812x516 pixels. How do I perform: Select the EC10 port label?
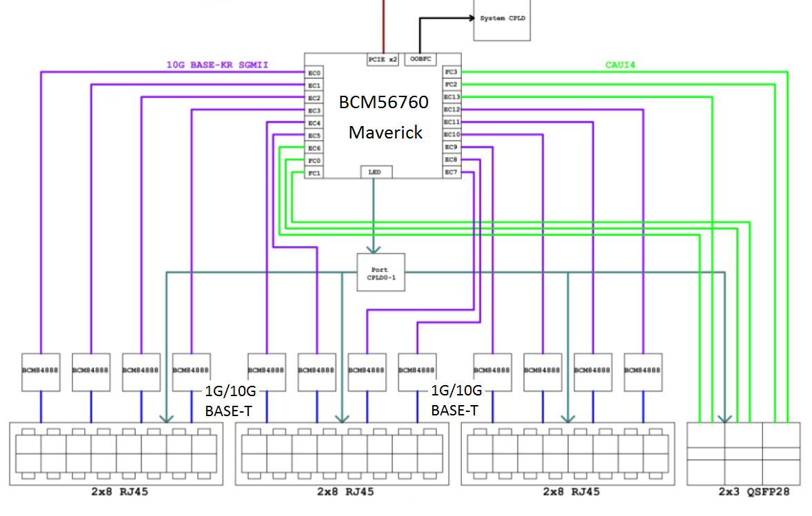point(451,134)
